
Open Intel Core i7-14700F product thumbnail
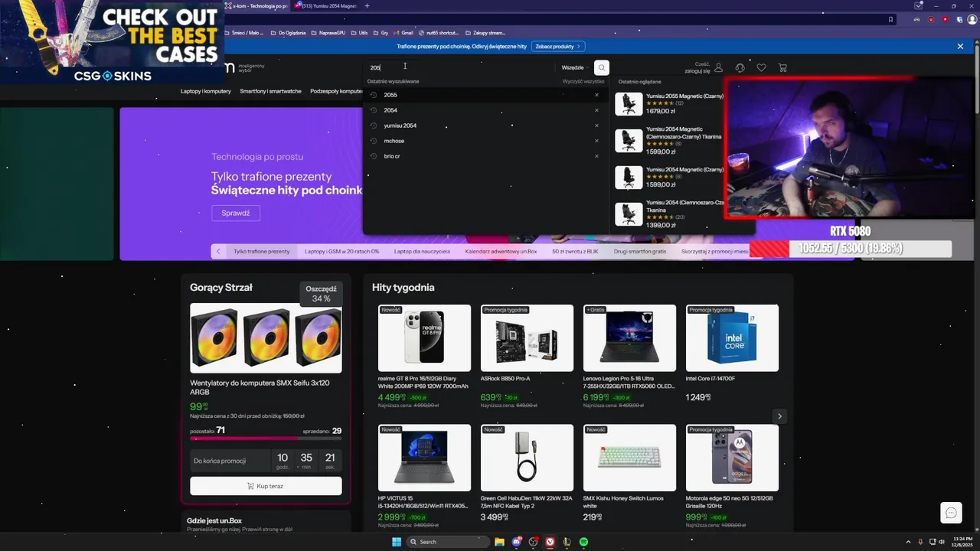click(732, 338)
